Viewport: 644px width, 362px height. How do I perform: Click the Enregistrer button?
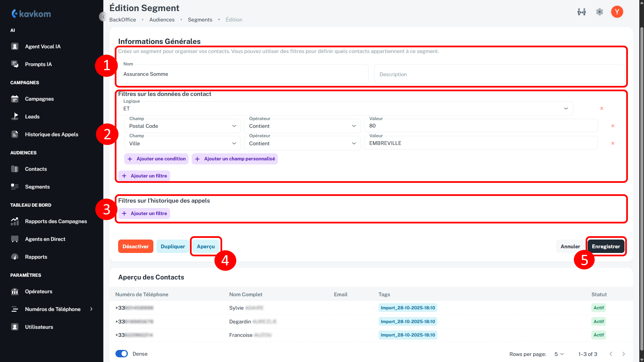pos(606,247)
